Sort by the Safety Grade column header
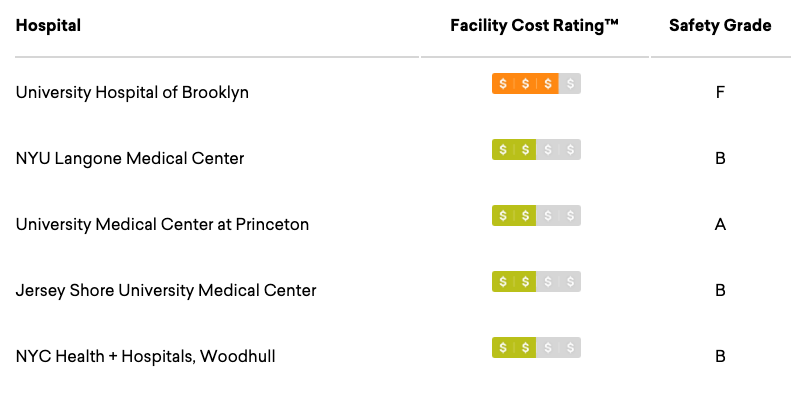The width and height of the screenshot is (799, 399). coord(720,25)
